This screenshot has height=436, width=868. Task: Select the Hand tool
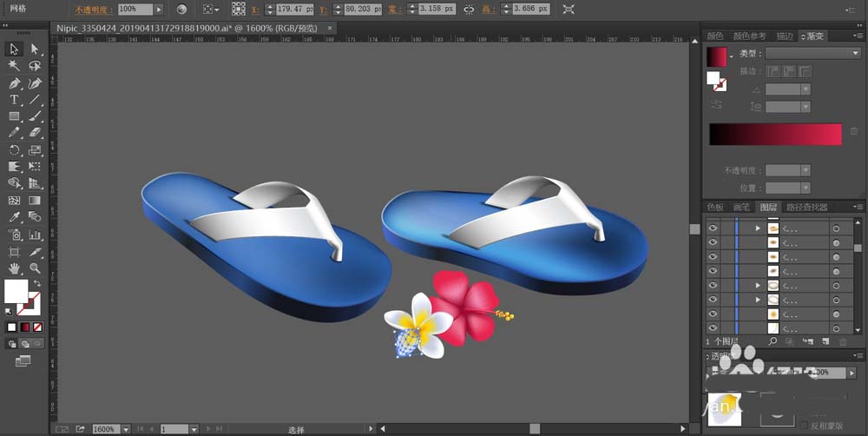14,268
